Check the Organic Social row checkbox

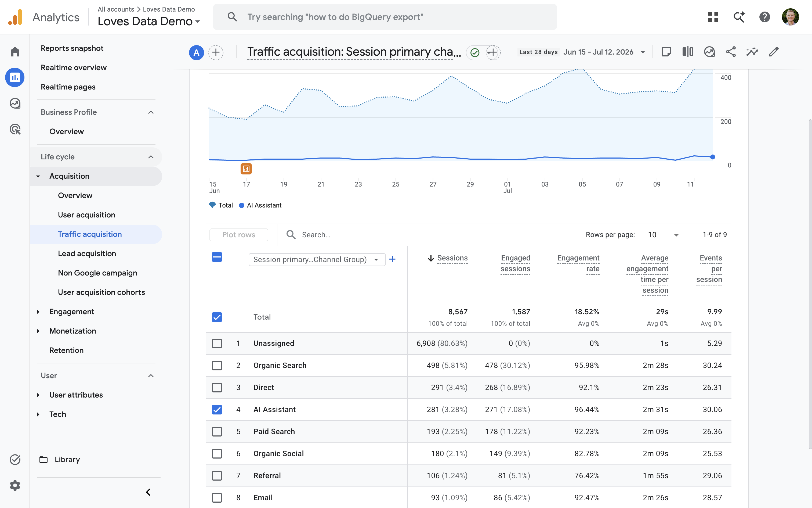(217, 454)
